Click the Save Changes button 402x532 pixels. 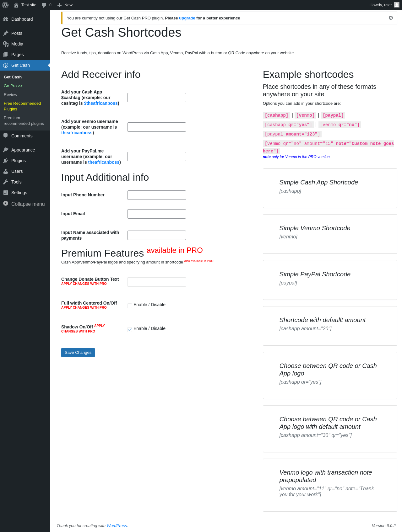tap(78, 353)
